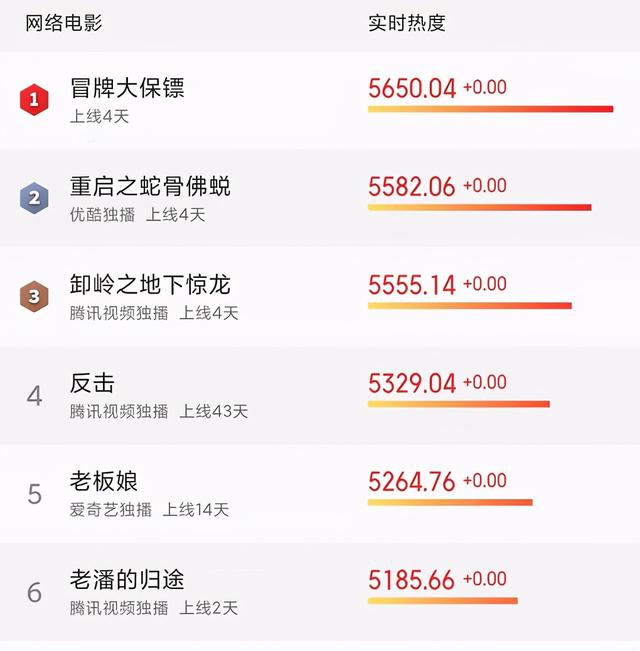Click the 5329.04 heat score

(x=412, y=383)
